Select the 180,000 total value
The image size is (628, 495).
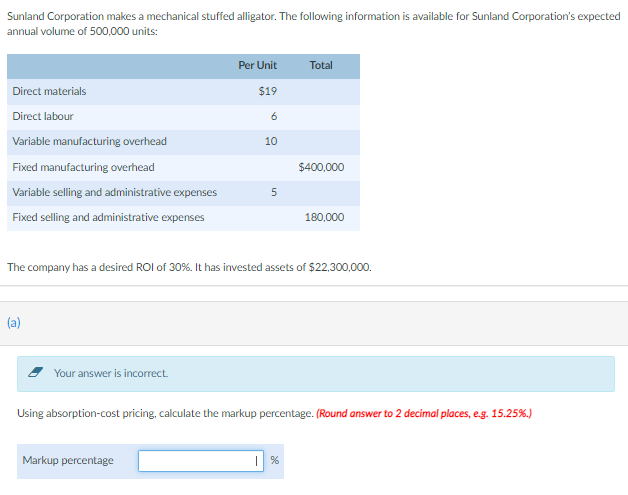click(324, 217)
